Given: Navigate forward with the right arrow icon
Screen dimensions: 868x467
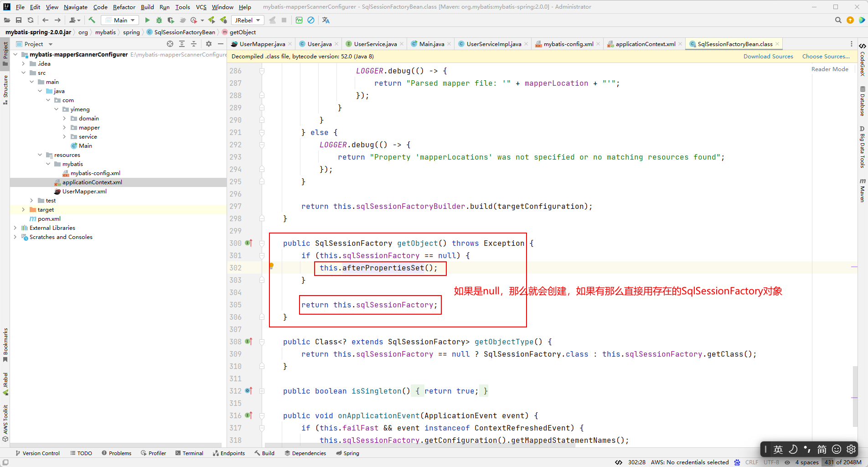Looking at the screenshot, I should click(57, 20).
